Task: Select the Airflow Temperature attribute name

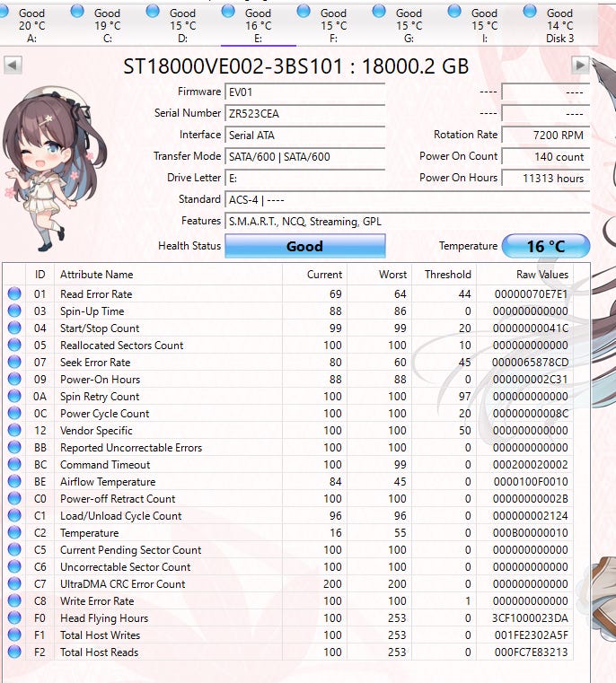Action: 108,482
